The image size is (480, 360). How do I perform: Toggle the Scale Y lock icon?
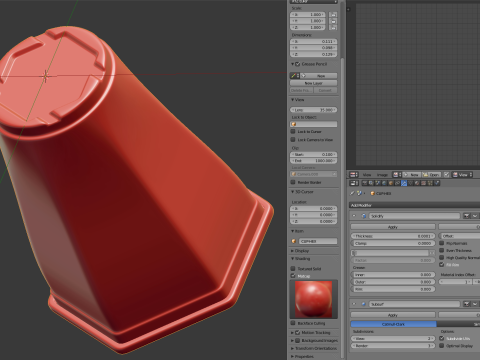[x=333, y=21]
